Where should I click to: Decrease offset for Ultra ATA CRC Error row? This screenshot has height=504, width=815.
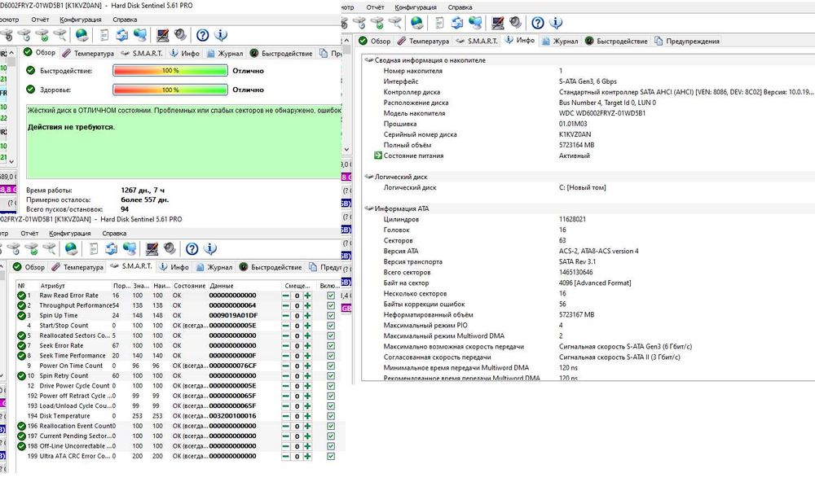(286, 456)
